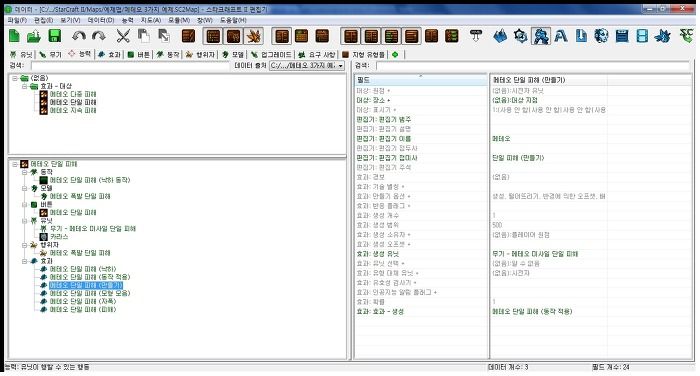Collapse the 모델 branch in lower tree

coord(25,188)
